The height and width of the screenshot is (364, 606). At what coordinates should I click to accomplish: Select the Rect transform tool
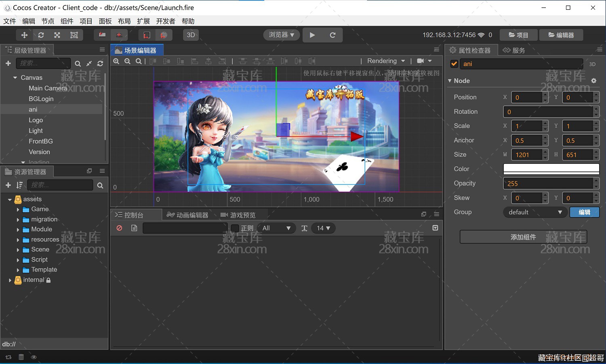[x=74, y=35]
